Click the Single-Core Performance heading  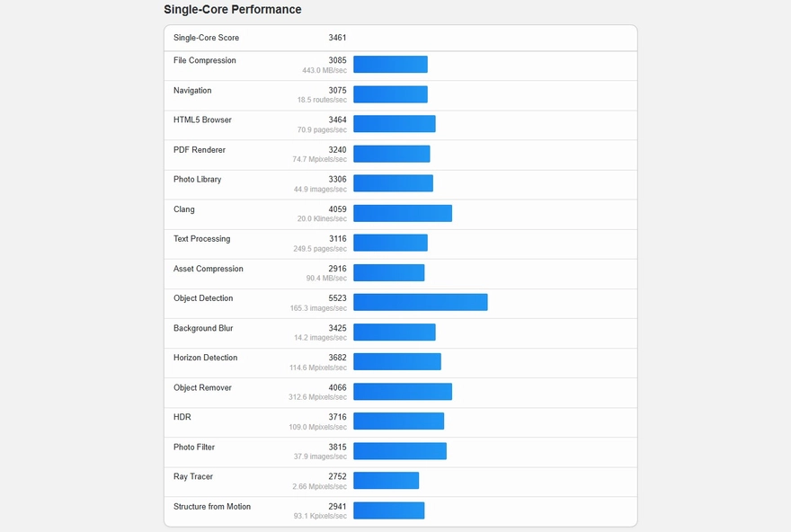pos(232,10)
